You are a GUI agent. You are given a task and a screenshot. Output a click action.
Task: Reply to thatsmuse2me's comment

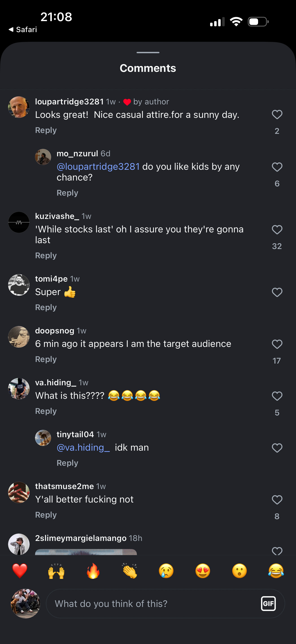click(46, 515)
